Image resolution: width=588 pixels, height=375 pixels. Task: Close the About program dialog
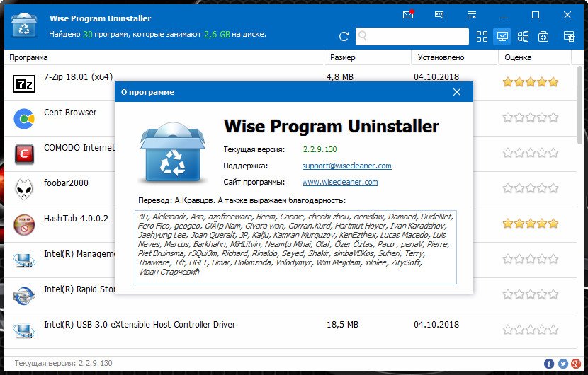pyautogui.click(x=457, y=92)
